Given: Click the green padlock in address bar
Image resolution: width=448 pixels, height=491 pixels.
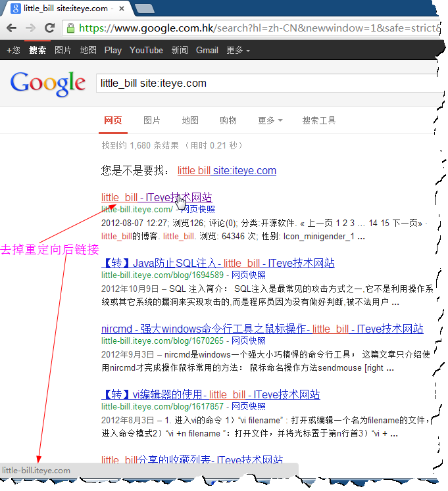Looking at the screenshot, I should [x=71, y=28].
